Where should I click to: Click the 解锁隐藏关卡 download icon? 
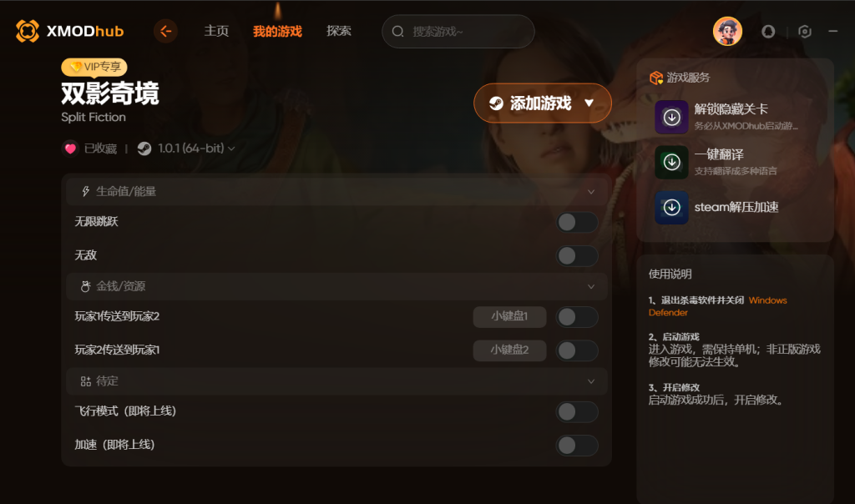(671, 117)
